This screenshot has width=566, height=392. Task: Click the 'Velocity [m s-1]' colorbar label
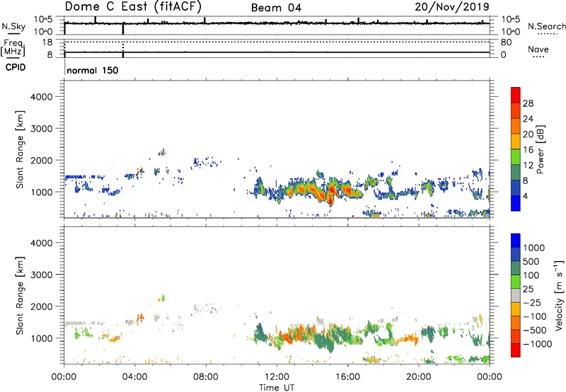click(x=559, y=295)
